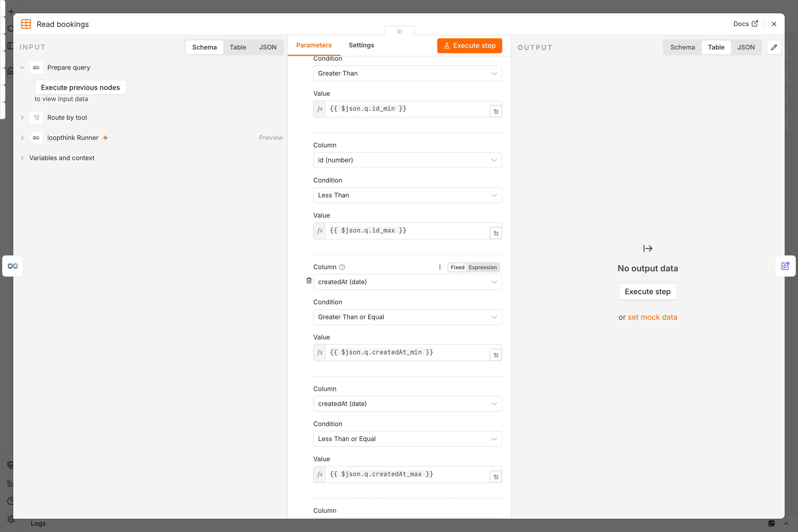Click the Read bookings table node icon
This screenshot has height=532, width=798.
pos(26,24)
